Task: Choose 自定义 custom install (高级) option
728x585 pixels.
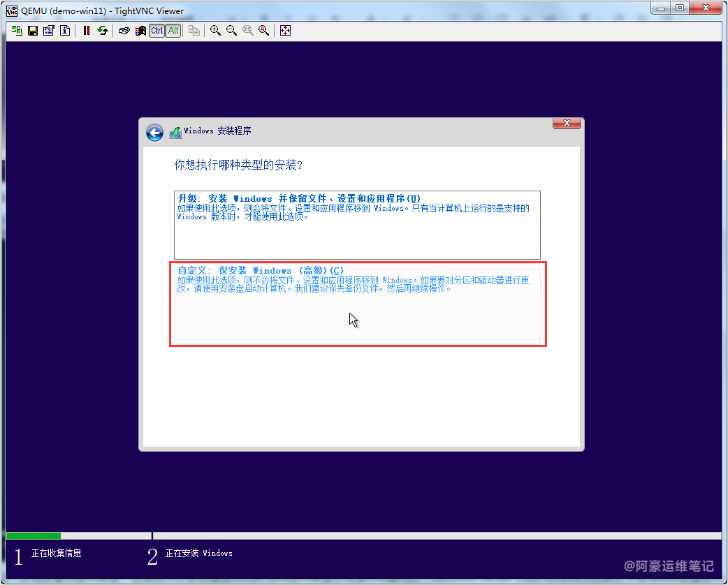Action: point(357,304)
